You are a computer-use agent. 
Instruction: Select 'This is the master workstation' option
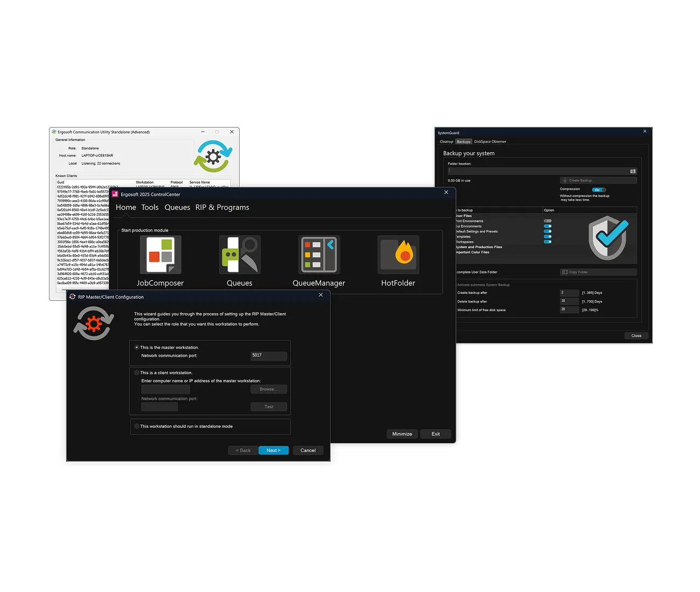137,348
